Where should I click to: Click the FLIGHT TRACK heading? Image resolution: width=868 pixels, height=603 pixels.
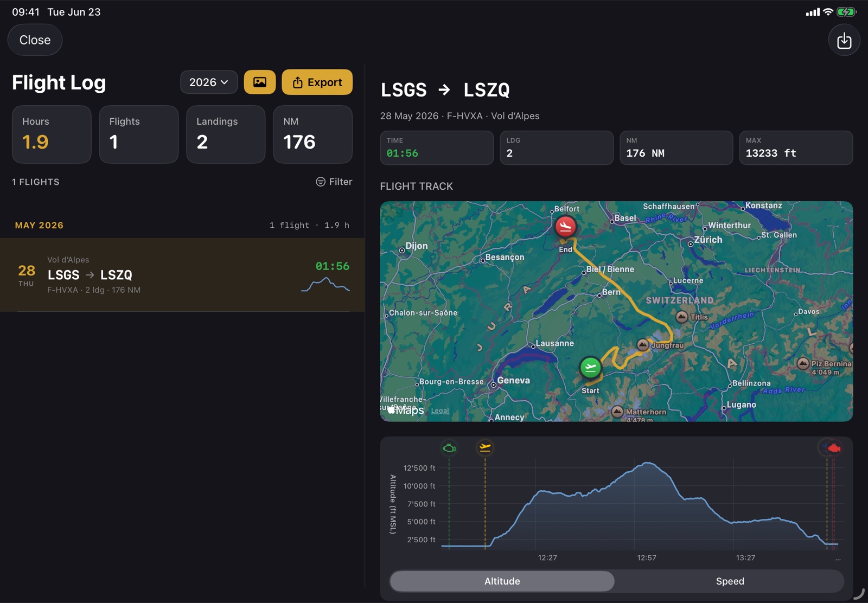417,187
